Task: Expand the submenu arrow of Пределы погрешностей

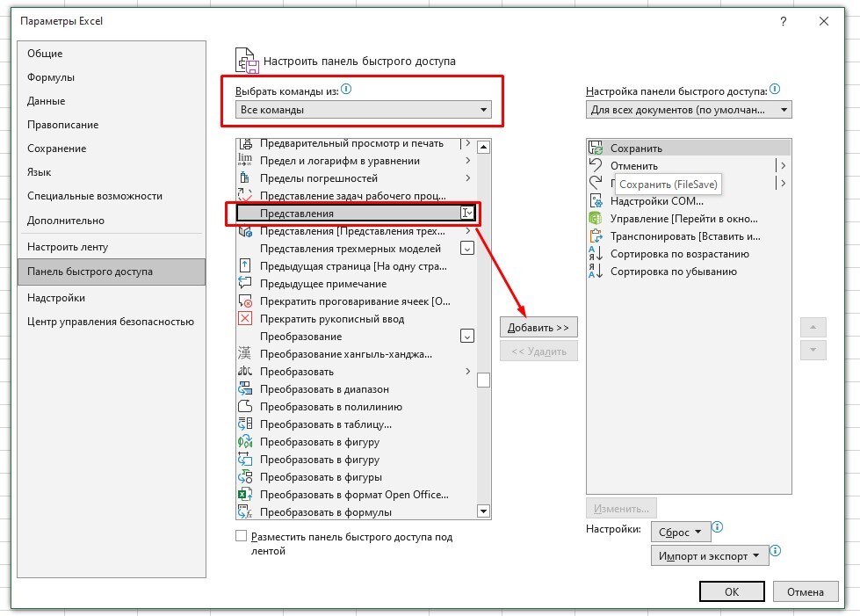Action: point(468,178)
